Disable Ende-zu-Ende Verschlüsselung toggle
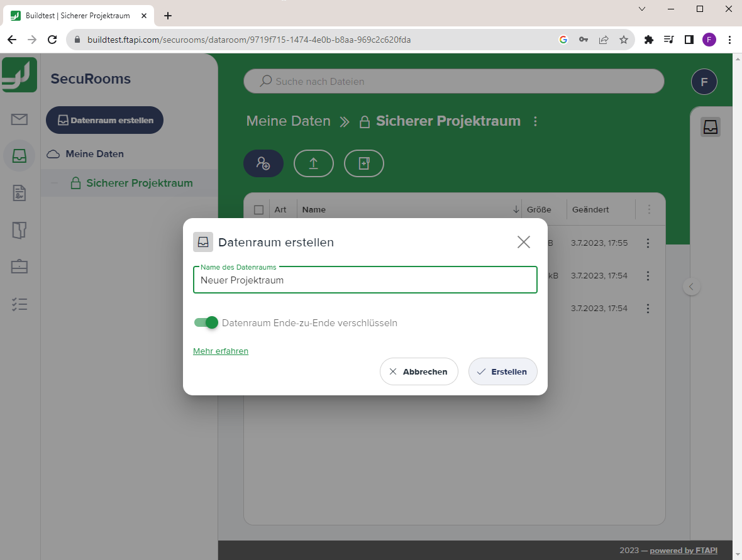Viewport: 742px width, 560px height. click(206, 322)
